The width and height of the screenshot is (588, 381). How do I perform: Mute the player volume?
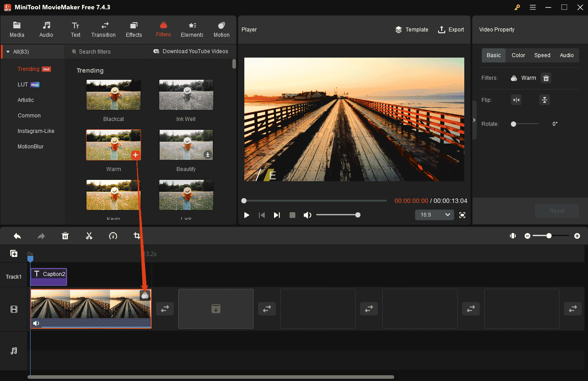307,215
